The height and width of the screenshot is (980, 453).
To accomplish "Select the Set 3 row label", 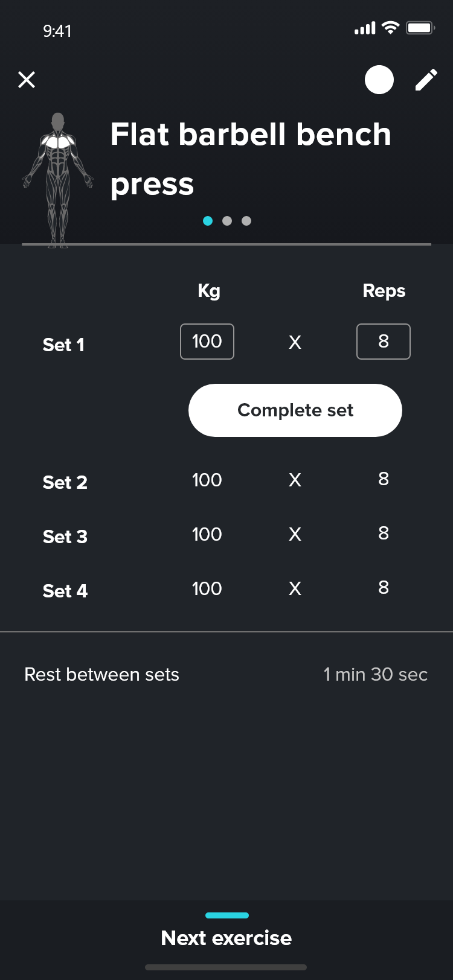I will (65, 537).
